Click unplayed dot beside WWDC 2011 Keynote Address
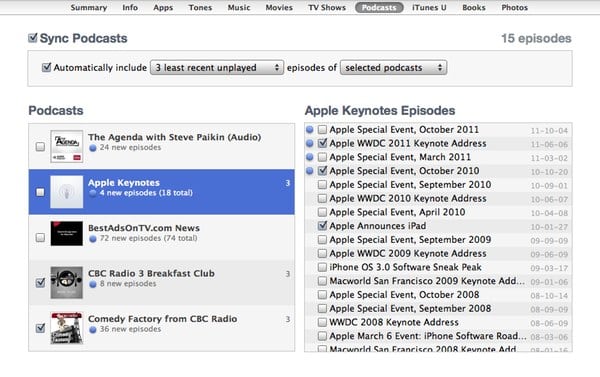 pos(310,143)
